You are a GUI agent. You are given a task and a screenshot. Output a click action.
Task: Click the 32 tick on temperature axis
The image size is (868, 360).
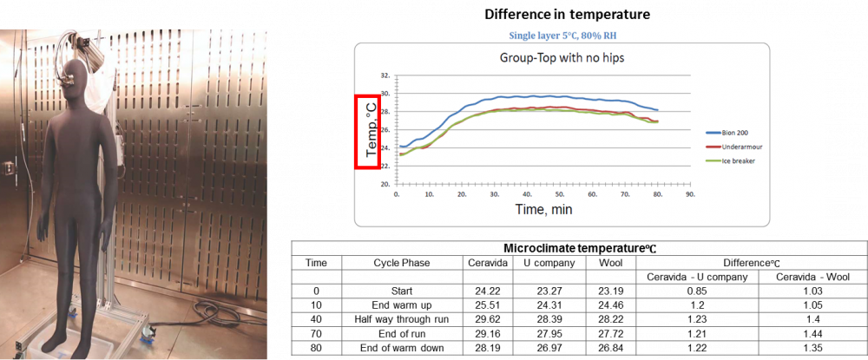click(385, 75)
